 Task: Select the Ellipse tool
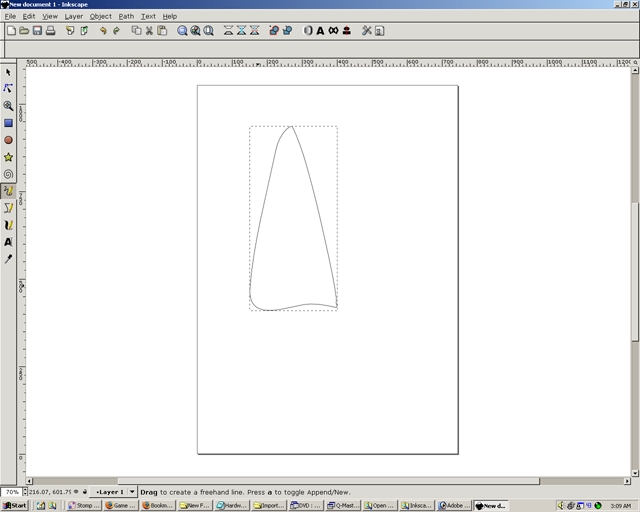(x=8, y=140)
